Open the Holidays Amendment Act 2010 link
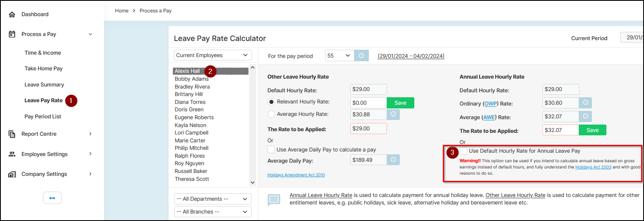This screenshot has height=221, width=644. [296, 175]
